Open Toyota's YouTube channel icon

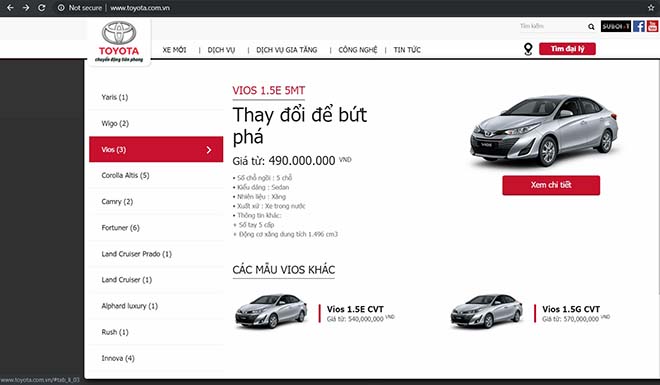pos(652,26)
